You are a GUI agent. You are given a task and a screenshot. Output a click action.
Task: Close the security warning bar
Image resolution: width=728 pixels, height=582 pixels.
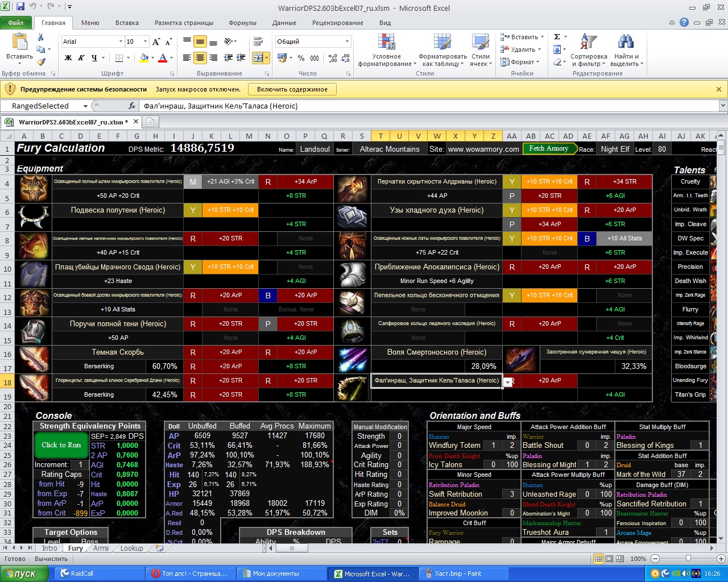coord(719,89)
